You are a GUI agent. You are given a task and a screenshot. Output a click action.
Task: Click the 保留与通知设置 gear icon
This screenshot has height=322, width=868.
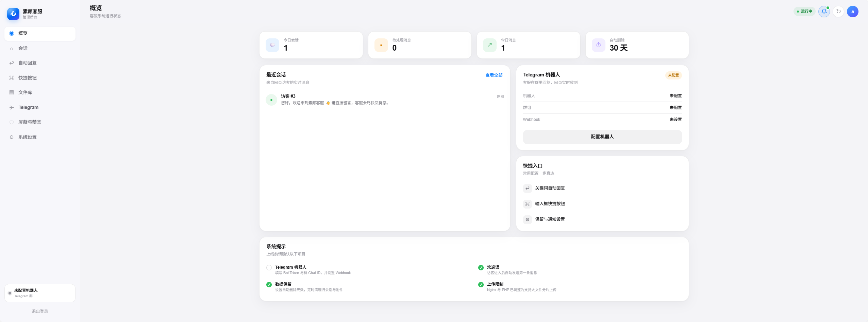pyautogui.click(x=527, y=219)
